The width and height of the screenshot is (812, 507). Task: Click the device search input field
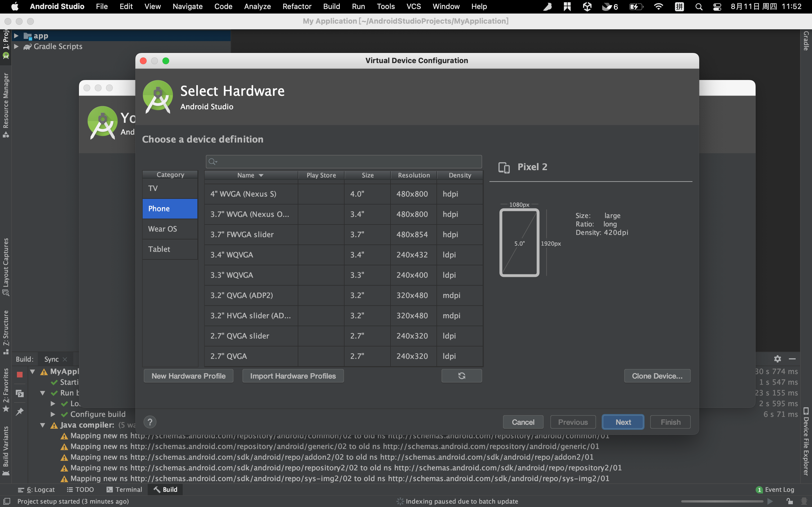[x=344, y=162]
